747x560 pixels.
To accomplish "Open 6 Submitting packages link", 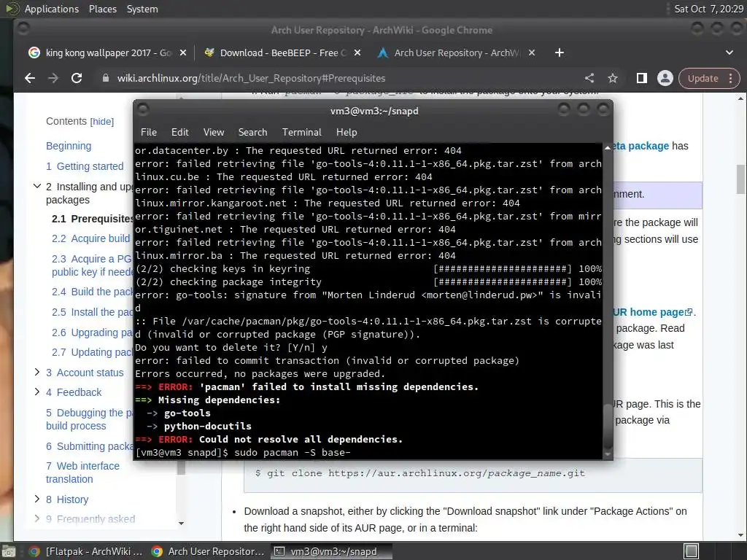I will point(89,446).
